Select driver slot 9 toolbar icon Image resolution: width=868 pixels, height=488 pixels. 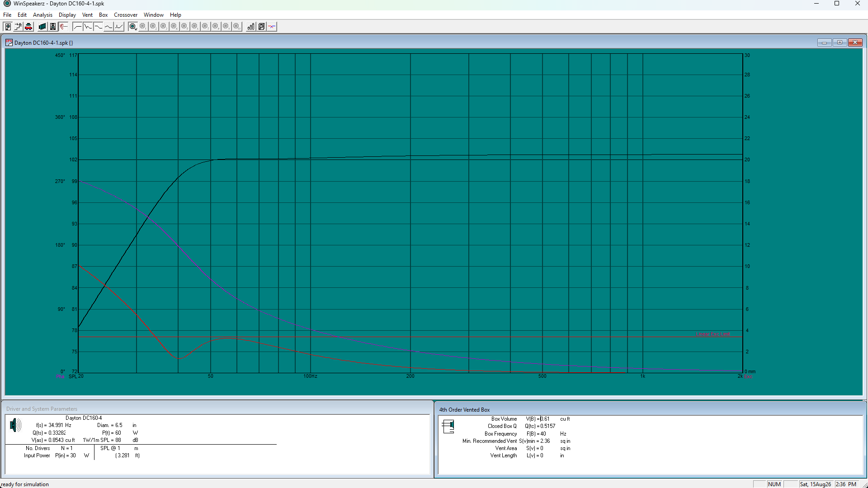226,27
